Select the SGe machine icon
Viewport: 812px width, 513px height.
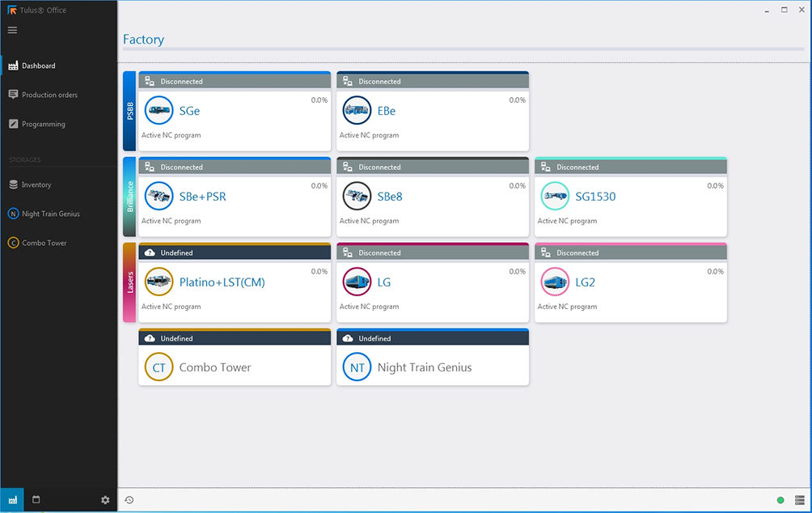159,111
